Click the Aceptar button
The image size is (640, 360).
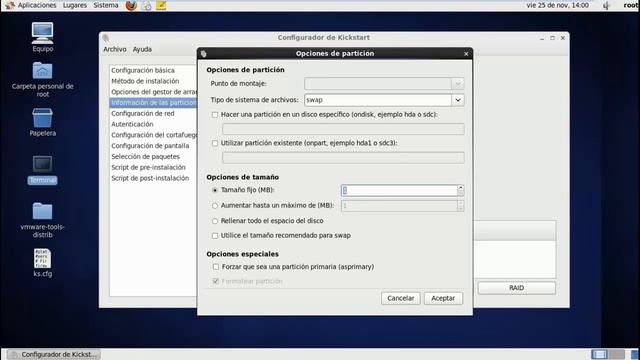pyautogui.click(x=443, y=298)
